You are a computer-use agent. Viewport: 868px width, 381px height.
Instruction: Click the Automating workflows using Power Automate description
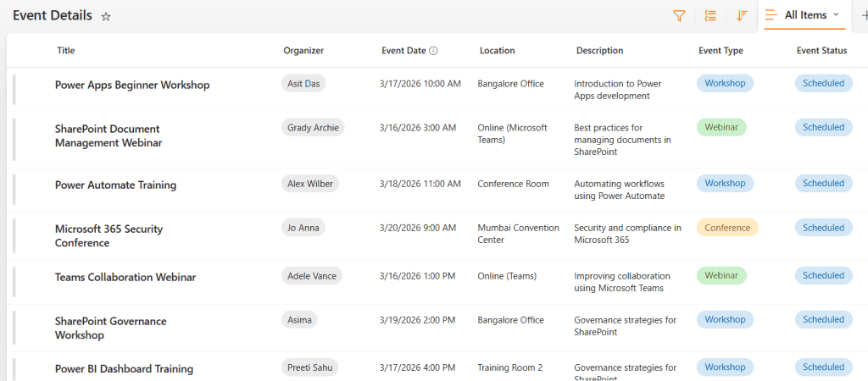pyautogui.click(x=620, y=190)
